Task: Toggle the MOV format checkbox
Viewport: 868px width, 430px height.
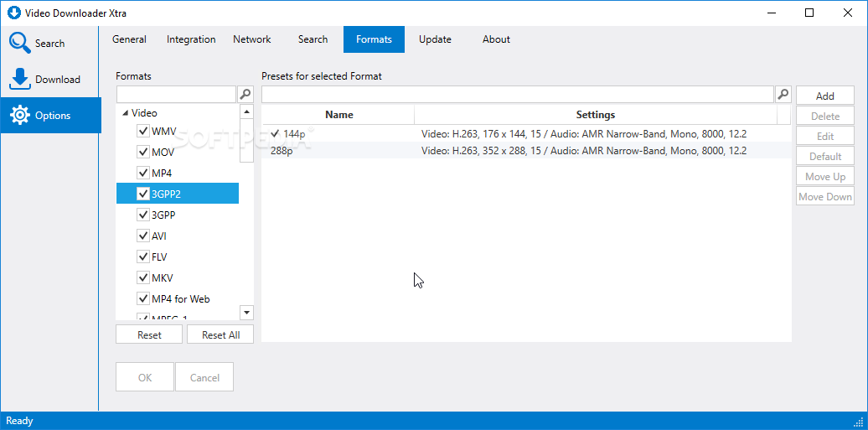Action: coord(142,152)
